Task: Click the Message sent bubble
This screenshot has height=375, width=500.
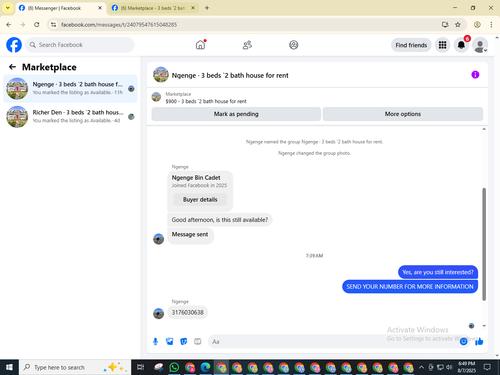Action: (190, 236)
